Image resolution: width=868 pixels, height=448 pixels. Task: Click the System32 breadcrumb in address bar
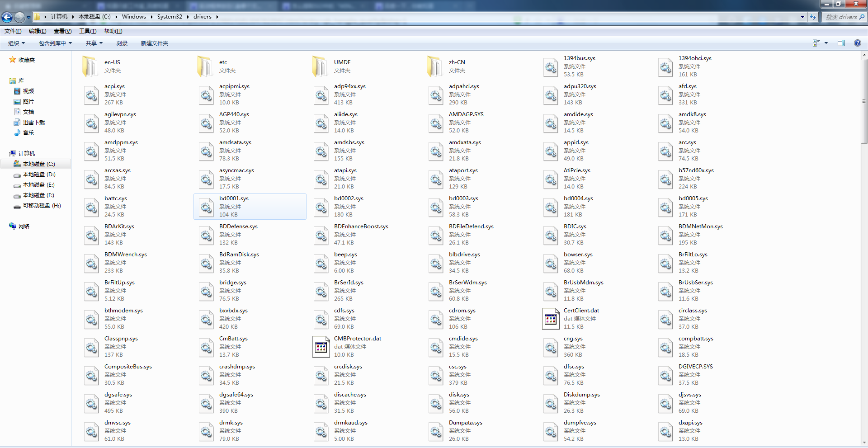click(x=170, y=17)
